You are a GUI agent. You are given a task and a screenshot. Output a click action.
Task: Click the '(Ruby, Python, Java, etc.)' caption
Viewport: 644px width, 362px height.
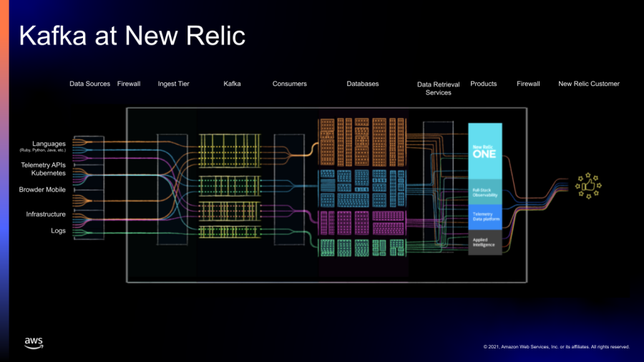pos(43,150)
